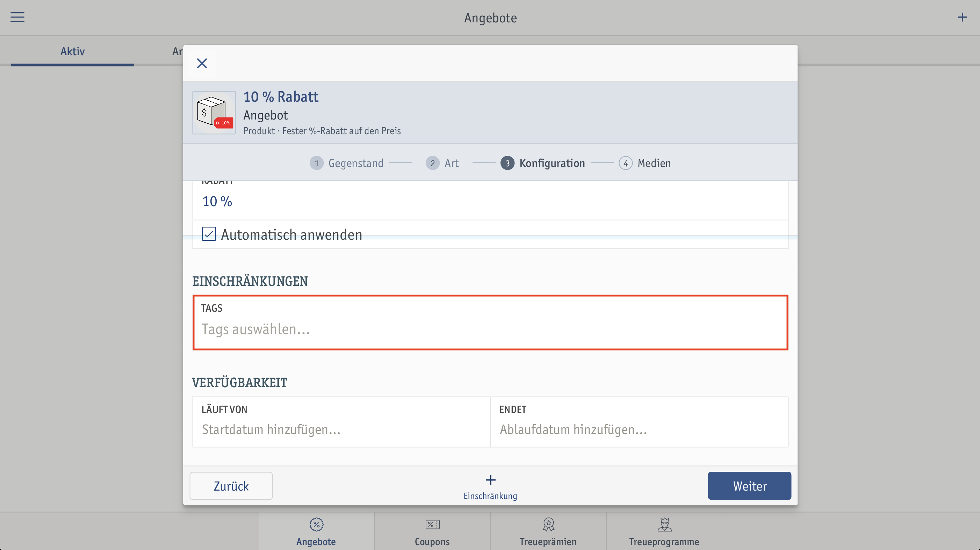Image resolution: width=980 pixels, height=550 pixels.
Task: Open the Tags auswählen field
Action: point(490,323)
